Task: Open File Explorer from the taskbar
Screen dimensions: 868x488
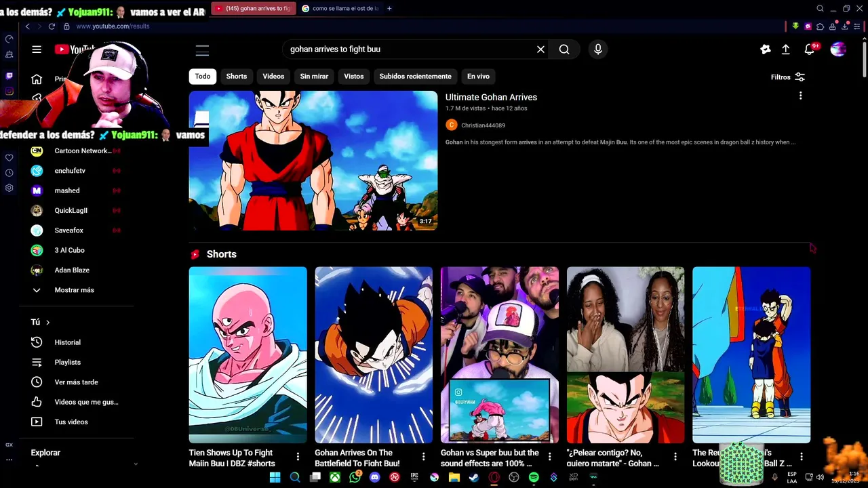Action: click(x=454, y=477)
